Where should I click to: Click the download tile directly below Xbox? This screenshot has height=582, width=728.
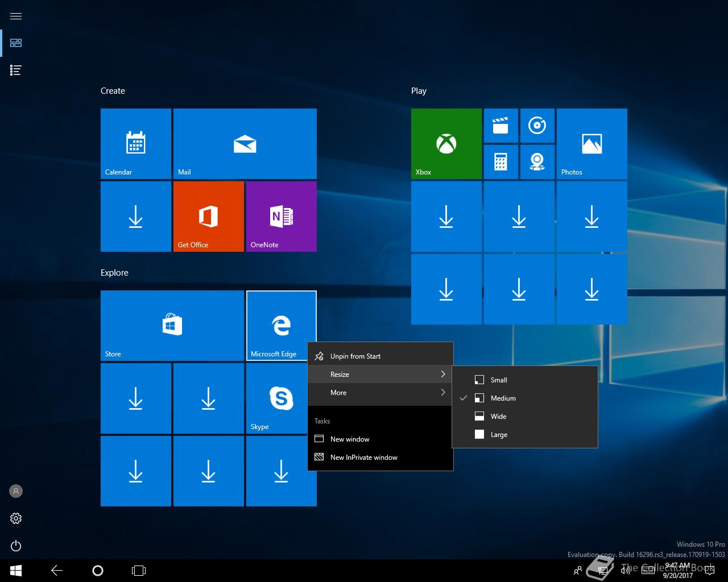(446, 217)
